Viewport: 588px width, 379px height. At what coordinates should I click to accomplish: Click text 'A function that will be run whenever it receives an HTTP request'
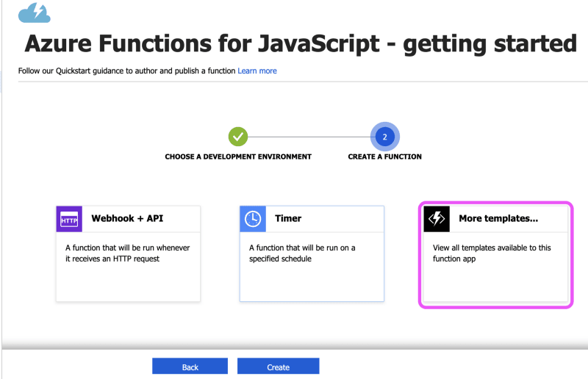pyautogui.click(x=127, y=253)
